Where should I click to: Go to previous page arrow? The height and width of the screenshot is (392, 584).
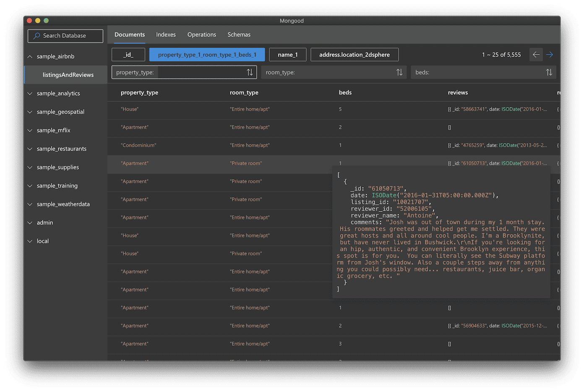tap(536, 55)
